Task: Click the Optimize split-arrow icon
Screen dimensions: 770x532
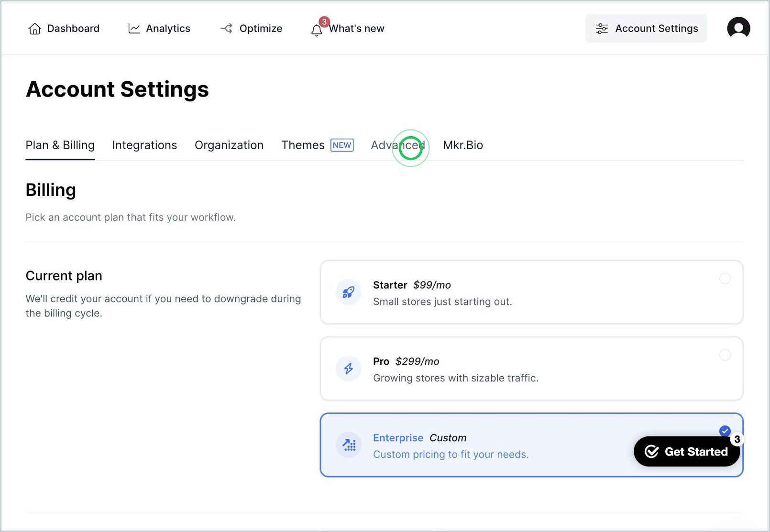Action: [227, 29]
